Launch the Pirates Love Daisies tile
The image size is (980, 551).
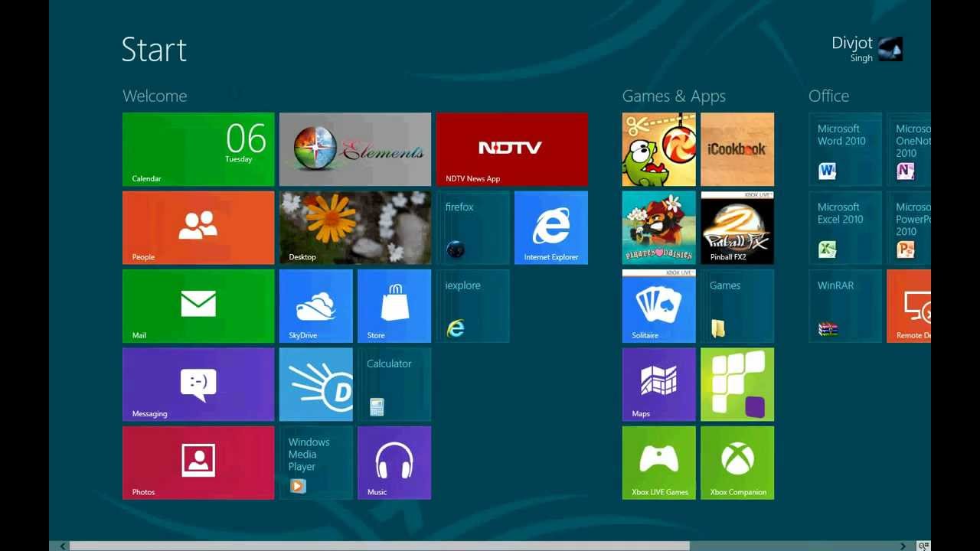point(659,228)
